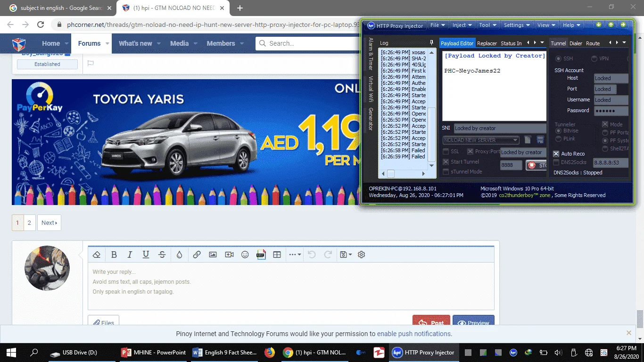The width and height of the screenshot is (644, 362).
Task: Click the Next page link
Action: (x=49, y=223)
